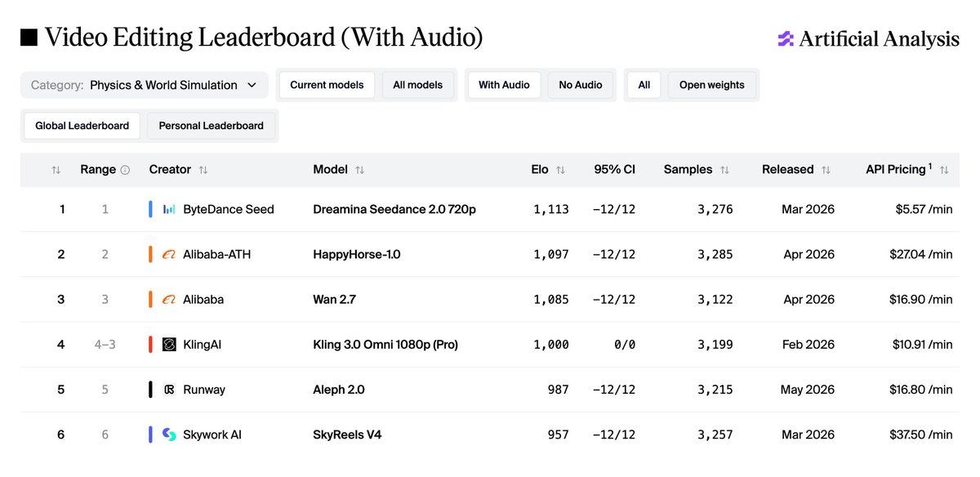Sort table by Elo column arrows

click(560, 170)
